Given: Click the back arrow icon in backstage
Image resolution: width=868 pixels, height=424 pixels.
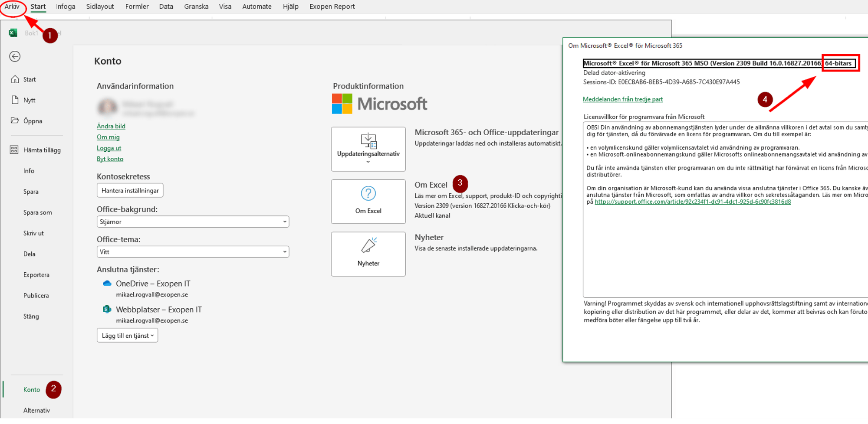Looking at the screenshot, I should [15, 56].
